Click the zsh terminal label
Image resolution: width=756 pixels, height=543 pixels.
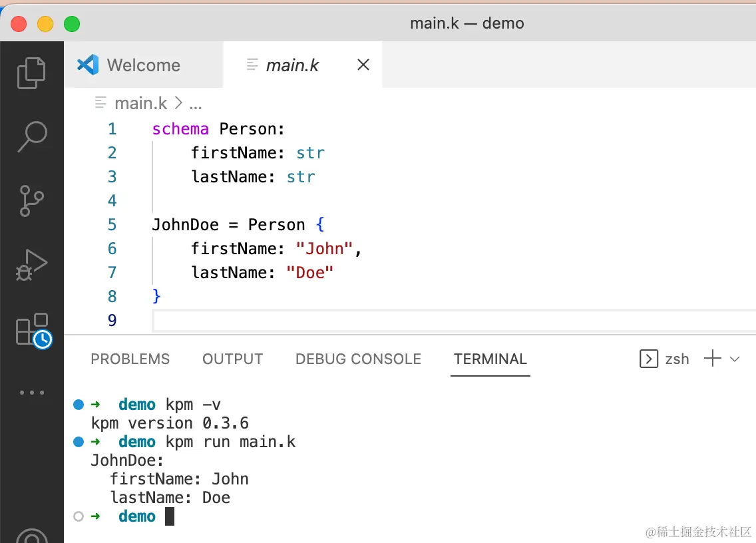point(677,359)
